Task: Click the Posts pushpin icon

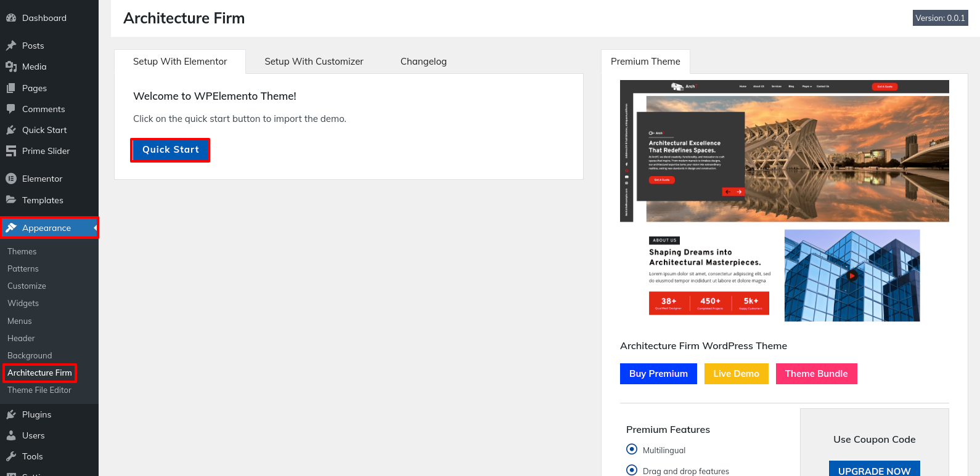Action: click(x=11, y=46)
